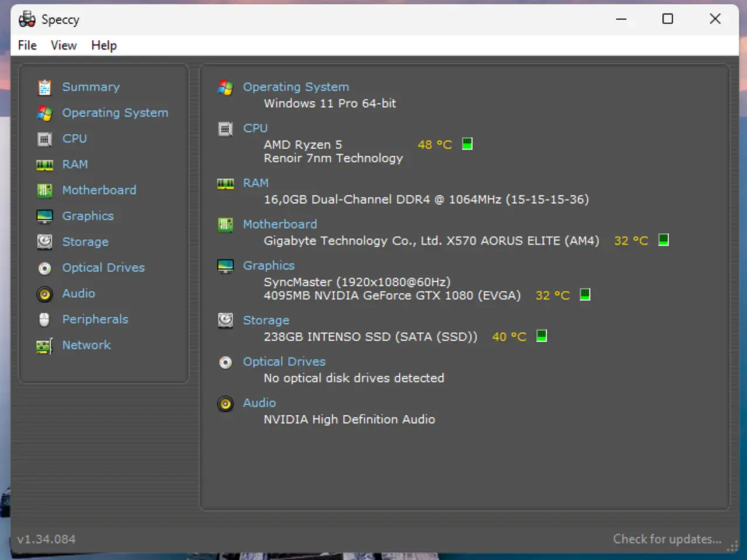Open the Audio section in sidebar
This screenshot has width=747, height=560.
(x=79, y=293)
